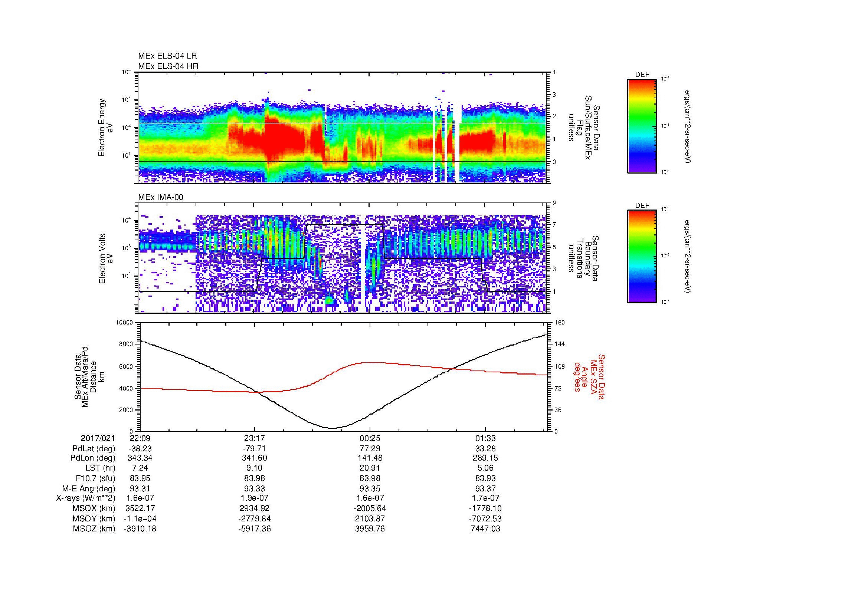Screen dimensions: 868x613
Task: Click the 'X-rays (W/m**2)' row label
Action: [85, 498]
